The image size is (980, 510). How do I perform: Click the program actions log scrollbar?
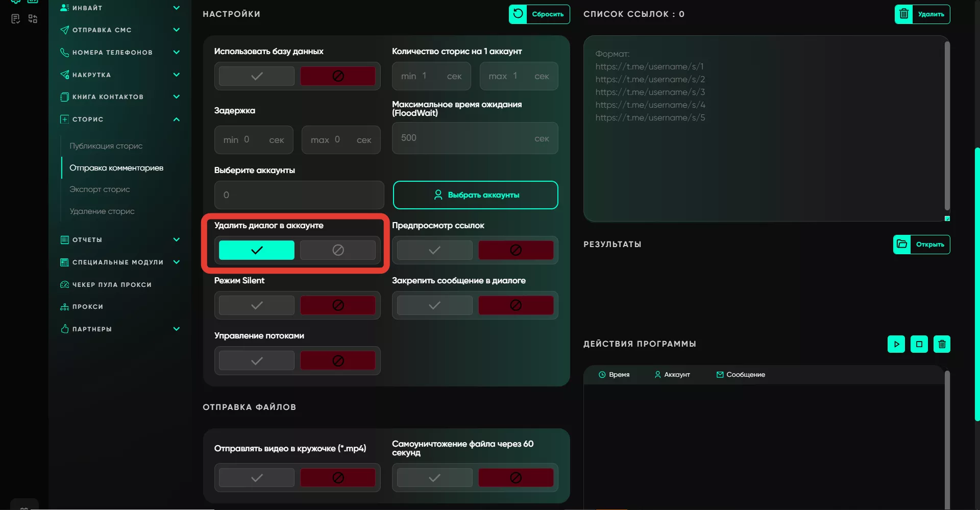pyautogui.click(x=947, y=439)
